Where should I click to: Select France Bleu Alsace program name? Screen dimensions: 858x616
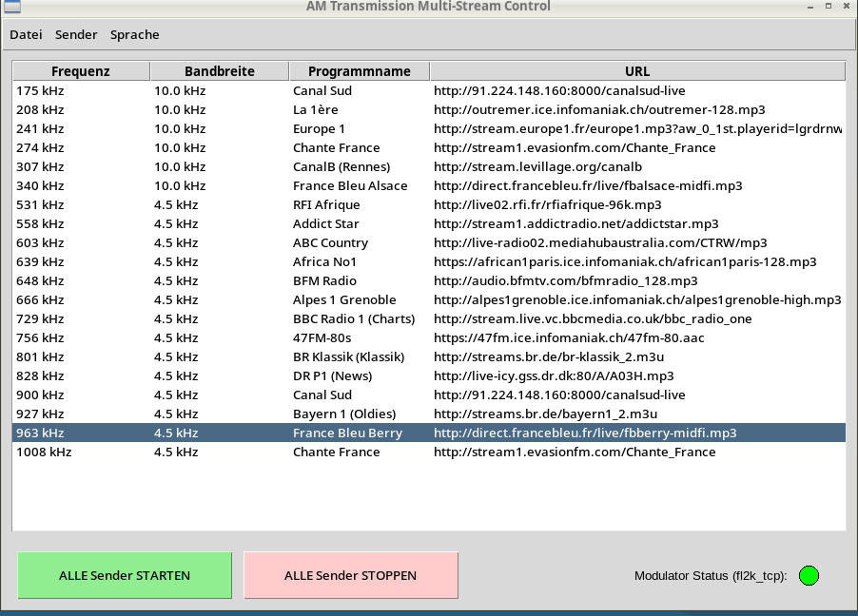click(350, 186)
